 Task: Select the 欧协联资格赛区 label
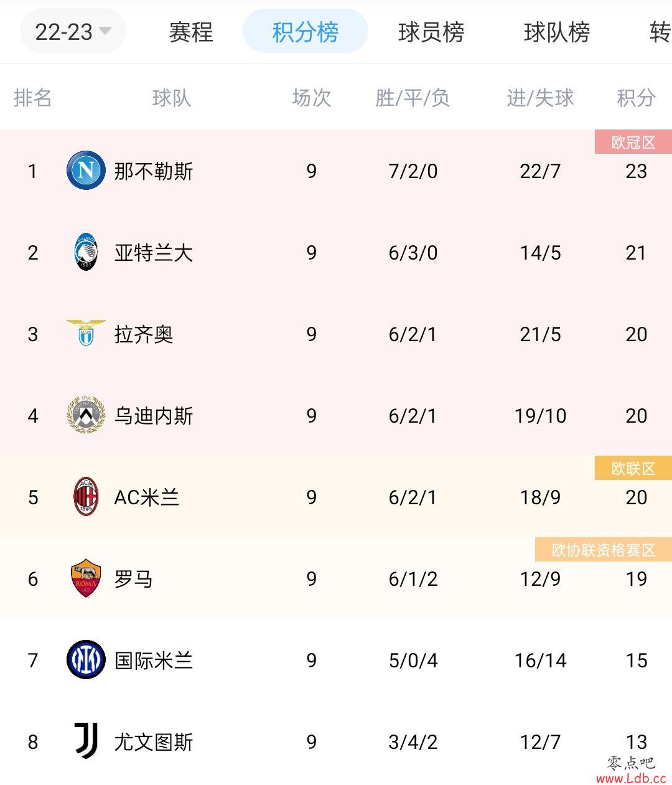tap(604, 550)
